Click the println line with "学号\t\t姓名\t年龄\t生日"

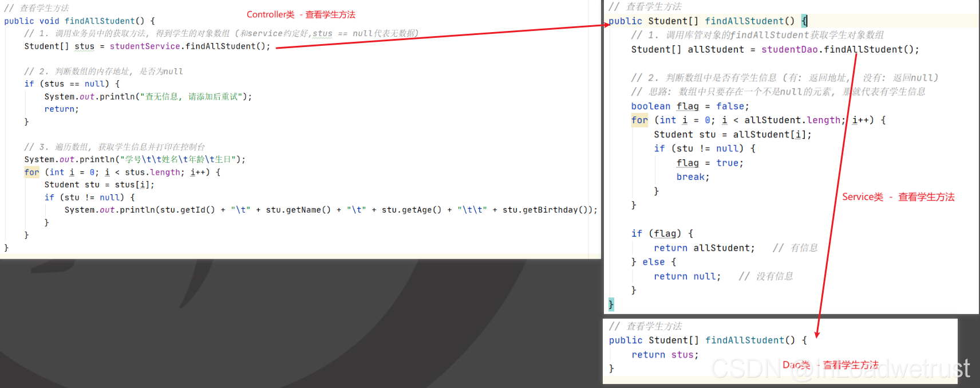(135, 159)
